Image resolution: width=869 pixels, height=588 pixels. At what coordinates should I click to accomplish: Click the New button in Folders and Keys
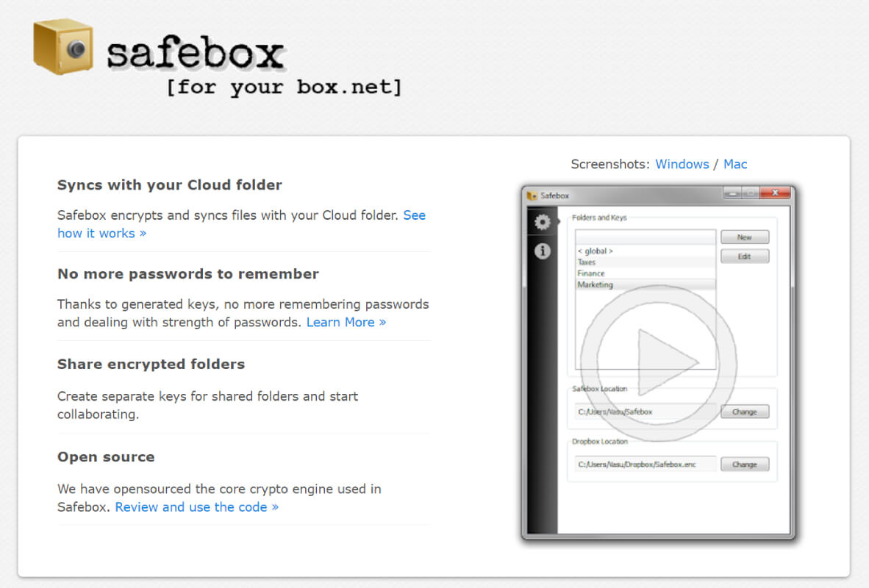click(x=744, y=237)
